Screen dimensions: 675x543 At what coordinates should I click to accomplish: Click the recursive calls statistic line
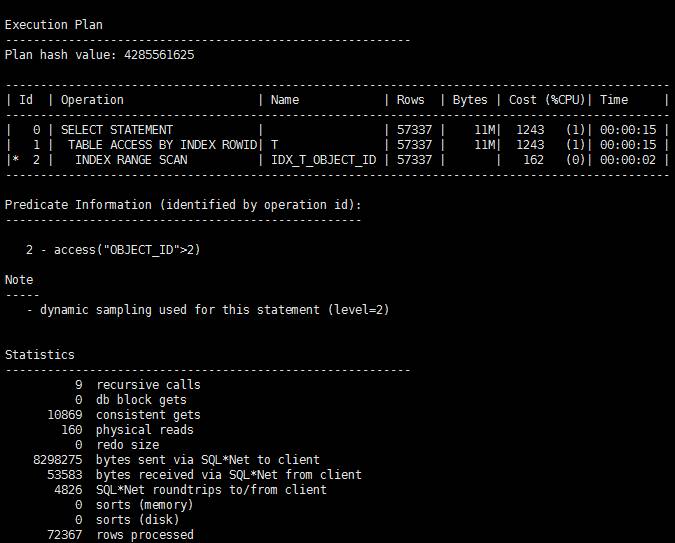click(148, 385)
